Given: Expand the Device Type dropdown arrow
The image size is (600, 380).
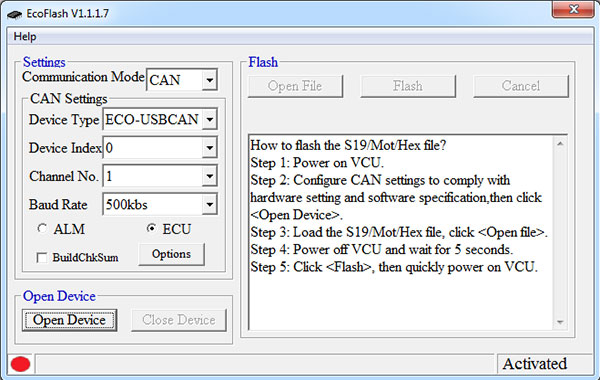Looking at the screenshot, I should 209,119.
